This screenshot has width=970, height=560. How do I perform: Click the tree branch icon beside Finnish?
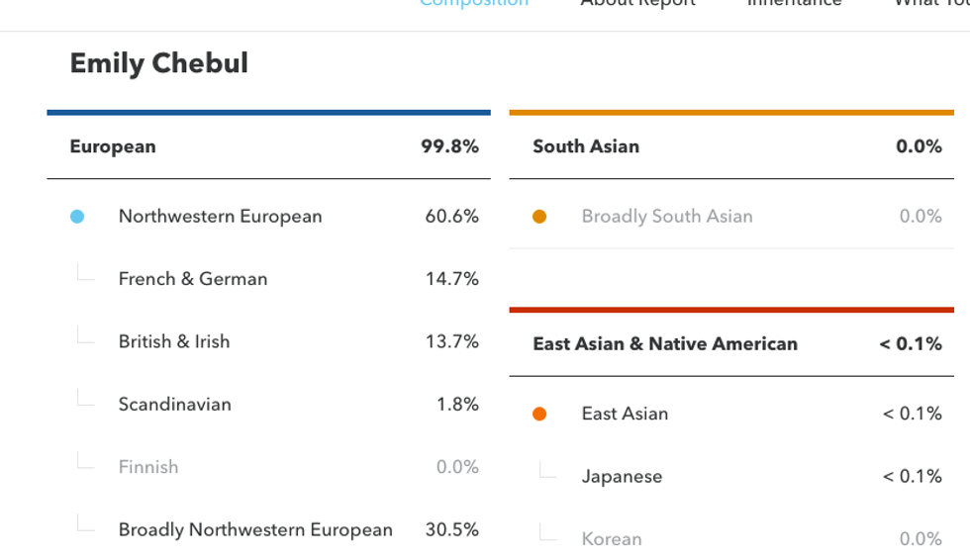[85, 461]
